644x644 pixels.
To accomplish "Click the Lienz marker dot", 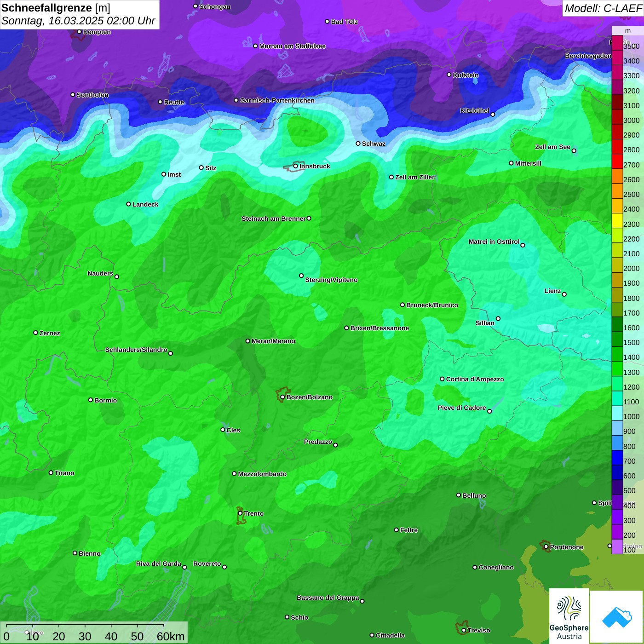I will click(564, 294).
